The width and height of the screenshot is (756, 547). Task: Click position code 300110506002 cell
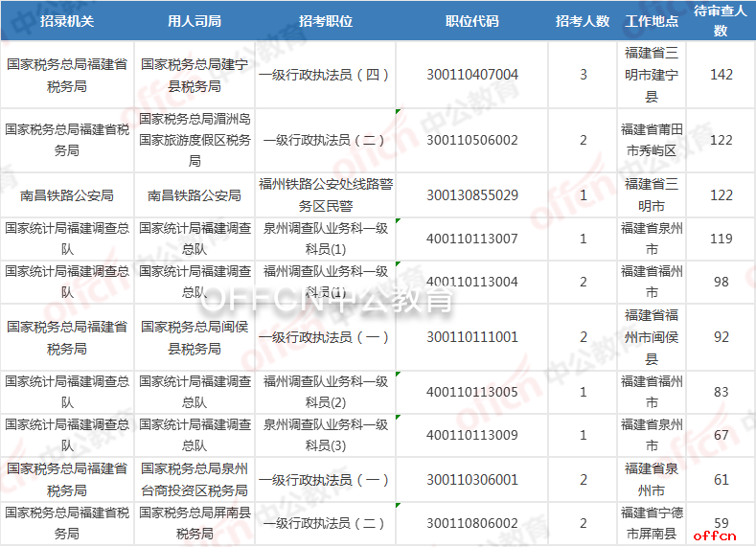click(472, 140)
